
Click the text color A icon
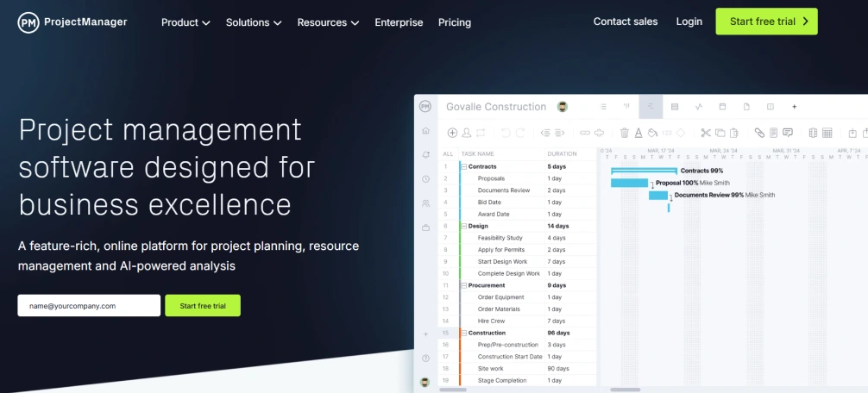[638, 133]
